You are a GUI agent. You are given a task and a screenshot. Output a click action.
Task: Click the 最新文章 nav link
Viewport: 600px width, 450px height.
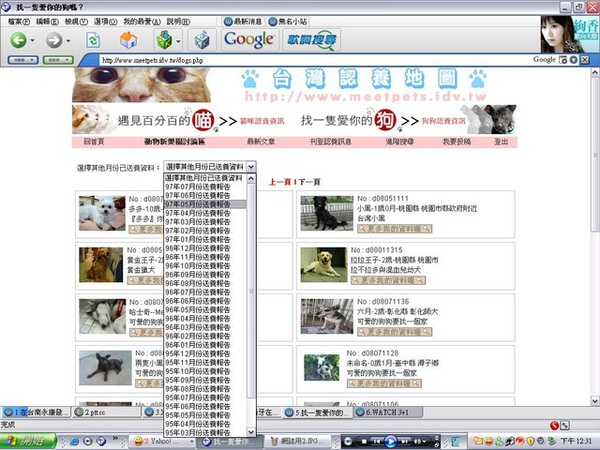[x=261, y=142]
